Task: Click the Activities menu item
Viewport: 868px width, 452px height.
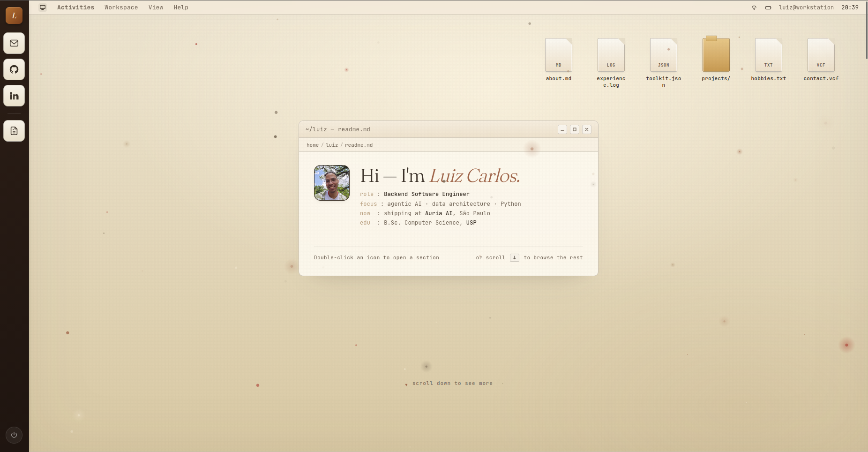Action: tap(75, 7)
